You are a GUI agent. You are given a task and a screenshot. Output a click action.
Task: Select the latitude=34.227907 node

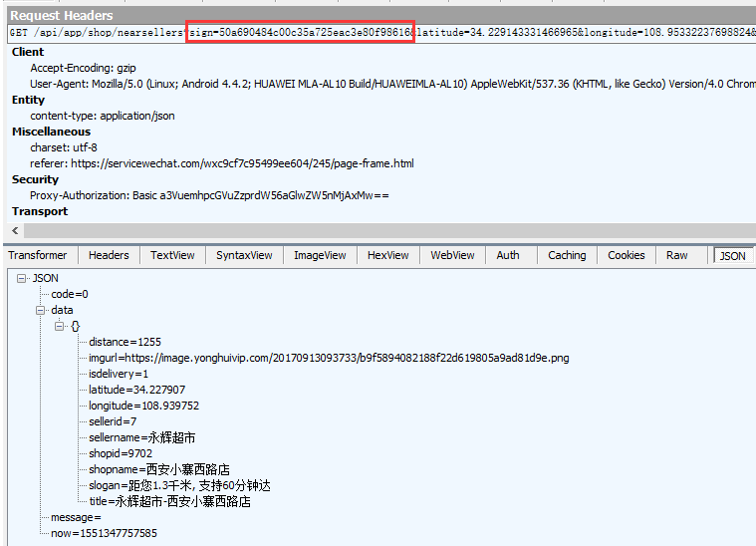[x=136, y=390]
